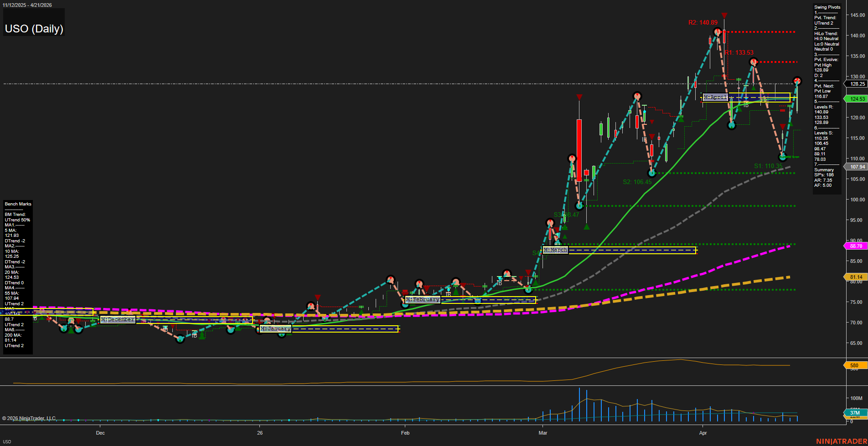Click the orange 81.14 price marker on axis

(856, 277)
